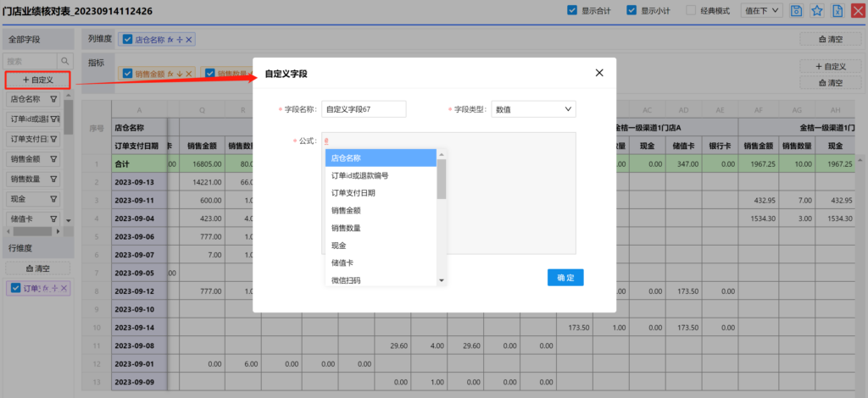The width and height of the screenshot is (868, 398).
Task: Click fx icon on row dimension 订单 tag
Action: coord(46,288)
